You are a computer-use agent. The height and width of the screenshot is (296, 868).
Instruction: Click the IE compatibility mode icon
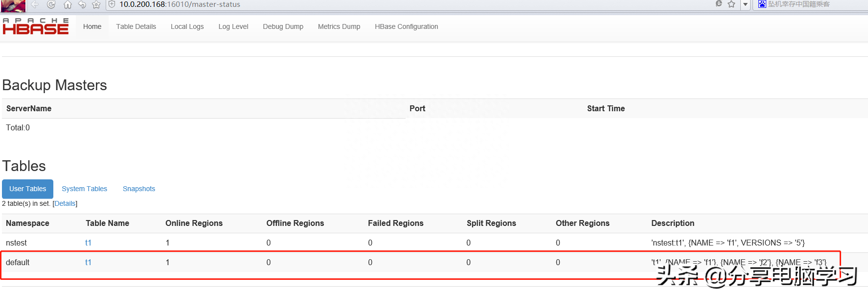pyautogui.click(x=719, y=4)
